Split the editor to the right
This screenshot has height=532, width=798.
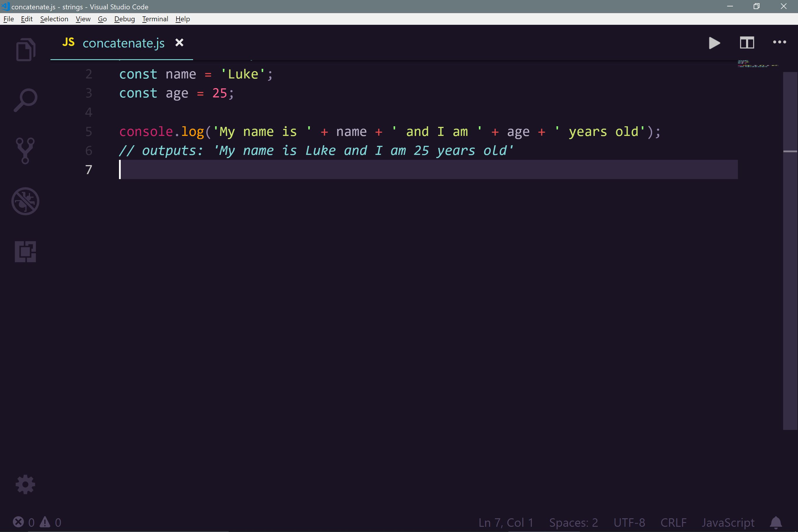pyautogui.click(x=747, y=43)
